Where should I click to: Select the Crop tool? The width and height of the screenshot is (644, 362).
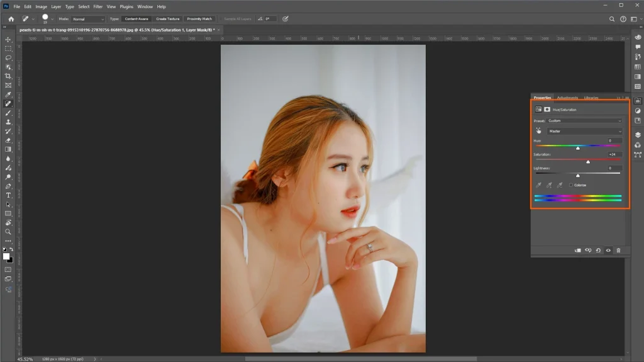(8, 76)
